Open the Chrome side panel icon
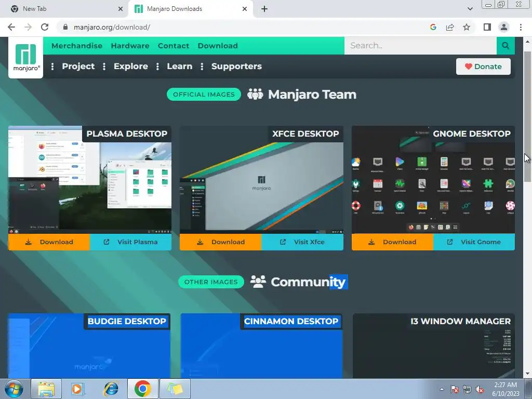 [487, 27]
